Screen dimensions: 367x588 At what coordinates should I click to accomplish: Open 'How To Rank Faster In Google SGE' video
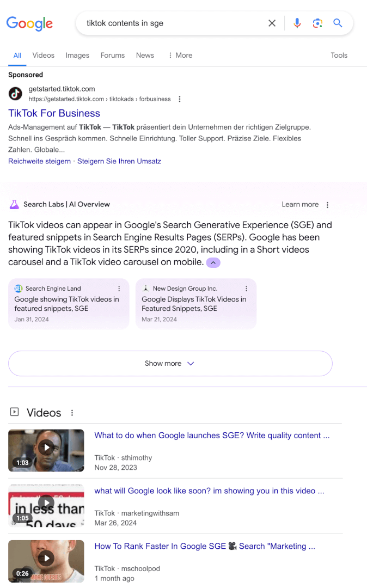pos(205,547)
